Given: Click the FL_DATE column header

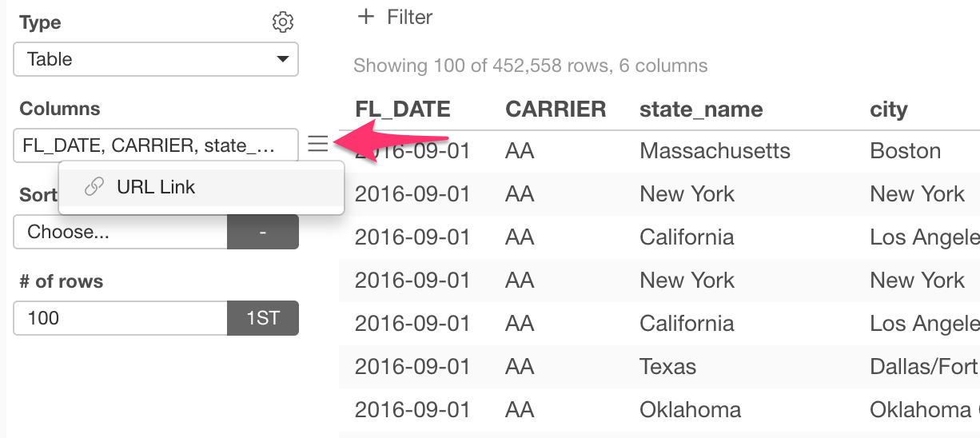Looking at the screenshot, I should tap(403, 109).
